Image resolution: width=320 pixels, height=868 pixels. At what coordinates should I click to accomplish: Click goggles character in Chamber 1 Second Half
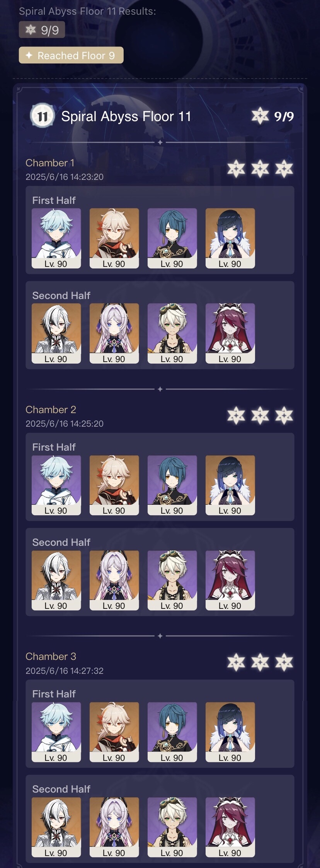pos(172,333)
